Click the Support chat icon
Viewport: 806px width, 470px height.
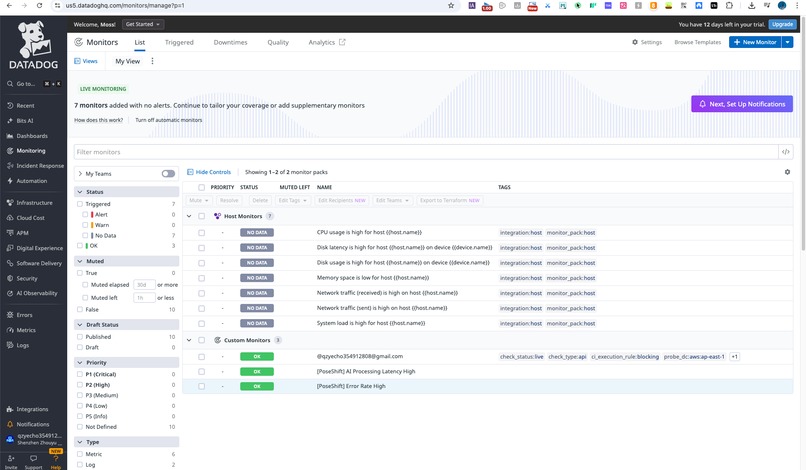click(x=33, y=461)
